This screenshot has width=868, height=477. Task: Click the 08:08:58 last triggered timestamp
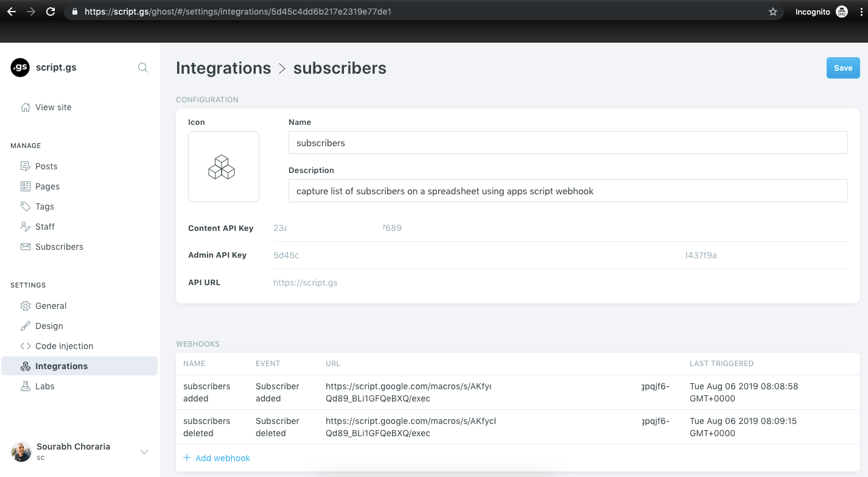pyautogui.click(x=744, y=392)
